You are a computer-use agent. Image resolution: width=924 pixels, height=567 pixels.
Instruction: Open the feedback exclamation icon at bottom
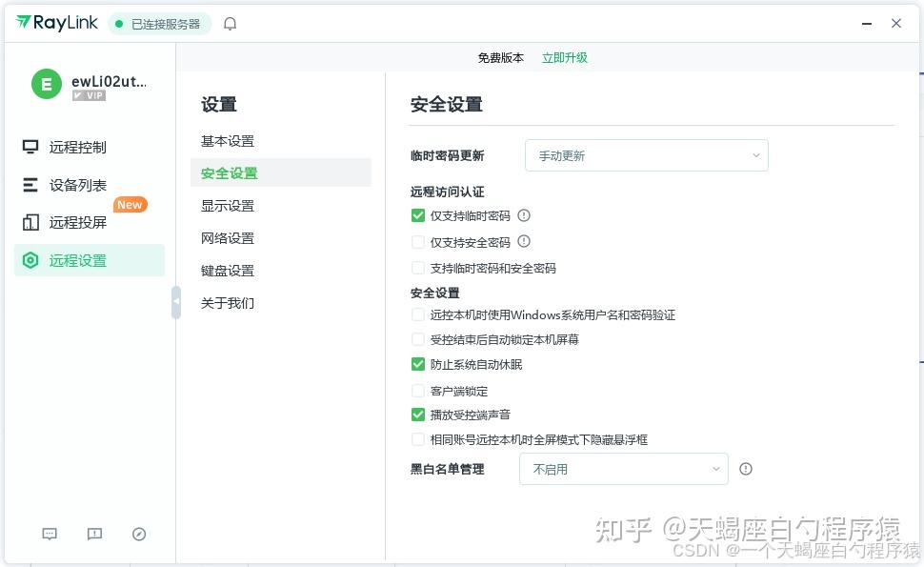coord(94,534)
